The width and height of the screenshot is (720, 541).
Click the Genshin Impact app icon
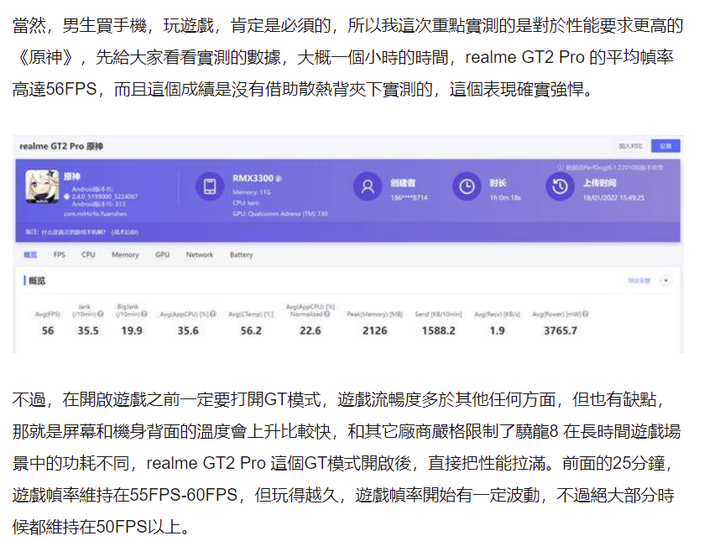click(x=42, y=186)
